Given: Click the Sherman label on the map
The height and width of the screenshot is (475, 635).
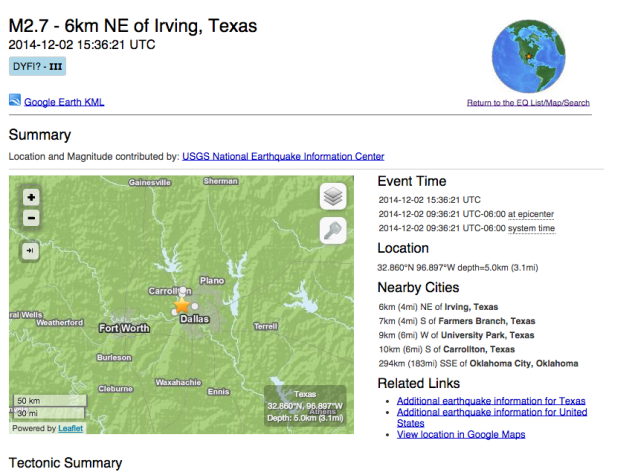Looking at the screenshot, I should (221, 181).
